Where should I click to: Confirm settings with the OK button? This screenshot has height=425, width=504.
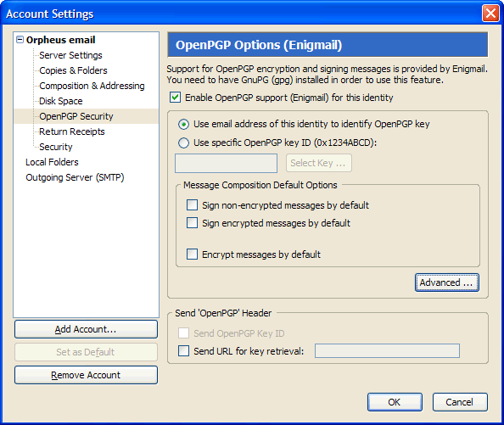[395, 402]
